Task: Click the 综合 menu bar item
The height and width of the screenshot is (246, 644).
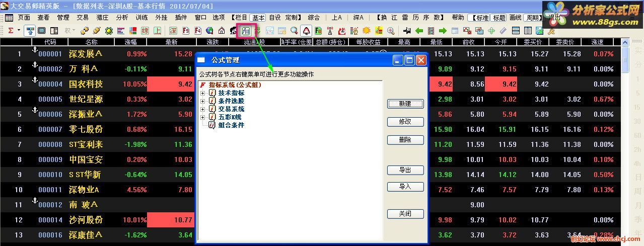Action: pyautogui.click(x=314, y=18)
